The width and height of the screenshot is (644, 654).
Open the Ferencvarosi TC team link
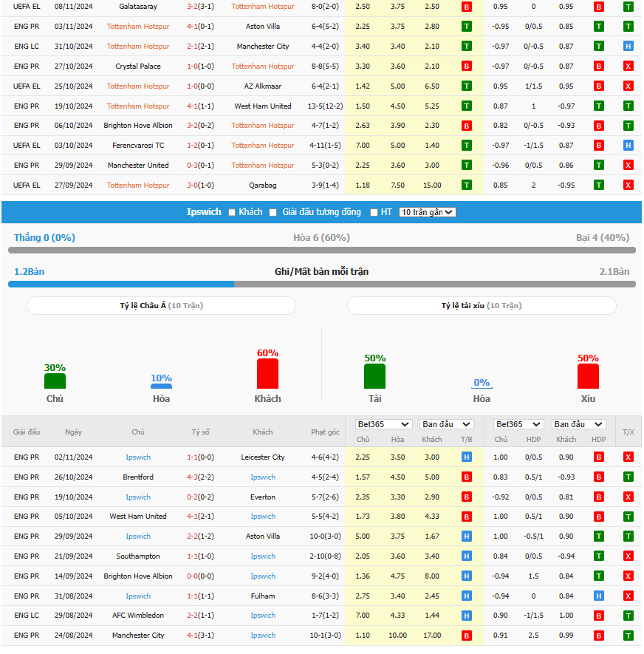(x=138, y=146)
